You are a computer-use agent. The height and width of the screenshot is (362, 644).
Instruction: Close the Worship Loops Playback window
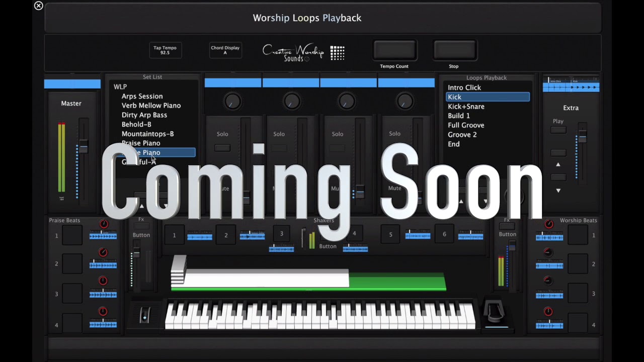pyautogui.click(x=38, y=6)
